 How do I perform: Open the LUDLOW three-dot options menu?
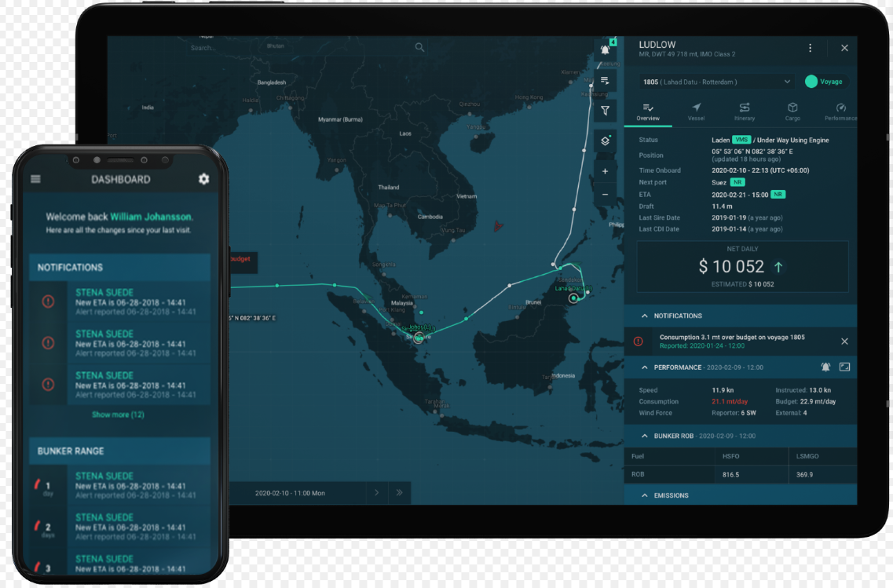pos(810,49)
